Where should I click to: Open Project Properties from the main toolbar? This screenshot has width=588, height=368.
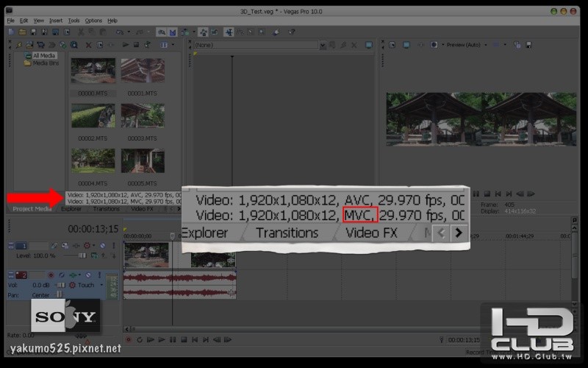click(67, 32)
